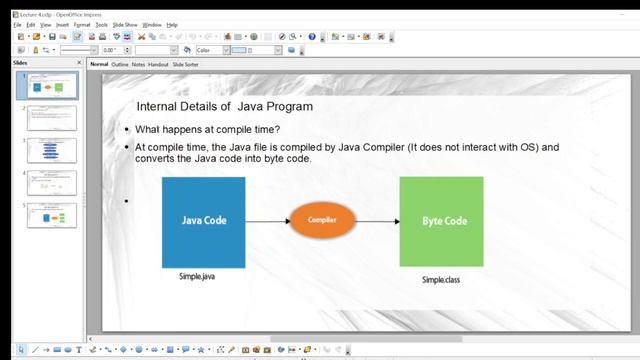Close the Slides panel

tap(79, 62)
